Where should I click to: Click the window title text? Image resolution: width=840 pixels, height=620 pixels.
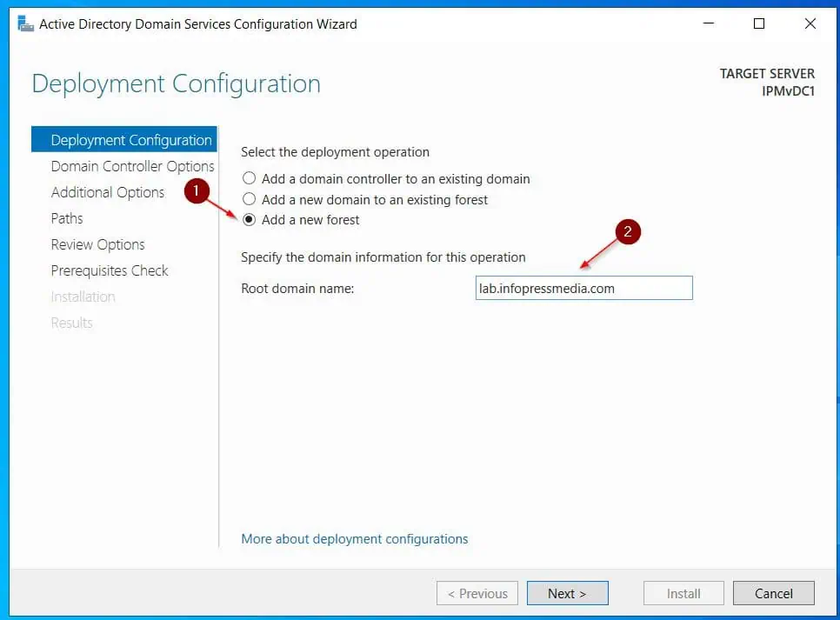[198, 24]
